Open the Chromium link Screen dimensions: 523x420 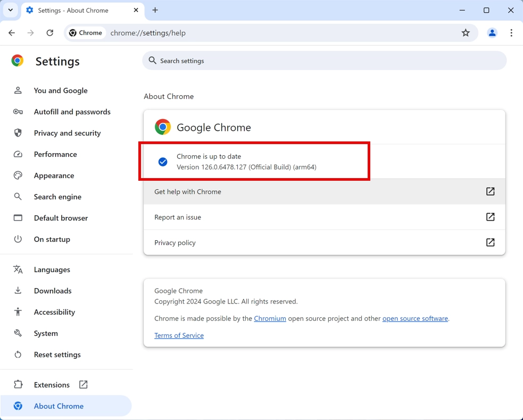coord(270,318)
